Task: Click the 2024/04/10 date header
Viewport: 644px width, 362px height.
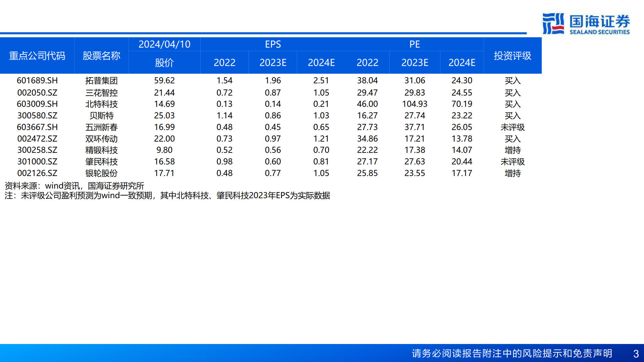Action: pyautogui.click(x=164, y=44)
